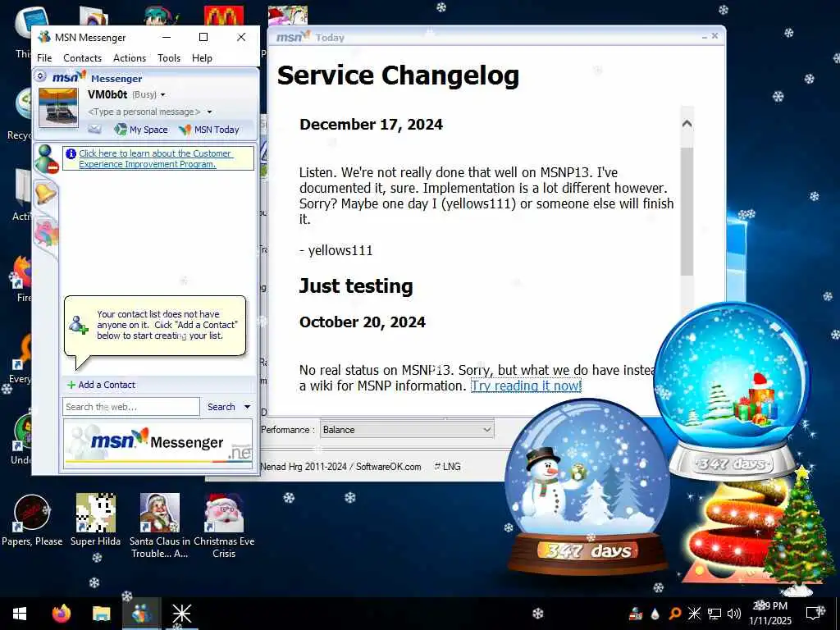The image size is (840, 630).
Task: Follow the Try reading it now! link
Action: [526, 386]
